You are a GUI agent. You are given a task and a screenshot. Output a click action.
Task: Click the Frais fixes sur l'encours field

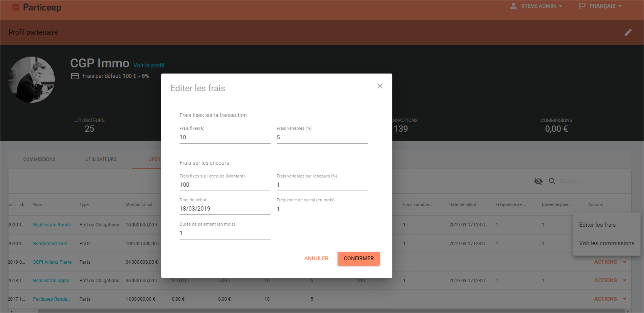click(x=225, y=185)
